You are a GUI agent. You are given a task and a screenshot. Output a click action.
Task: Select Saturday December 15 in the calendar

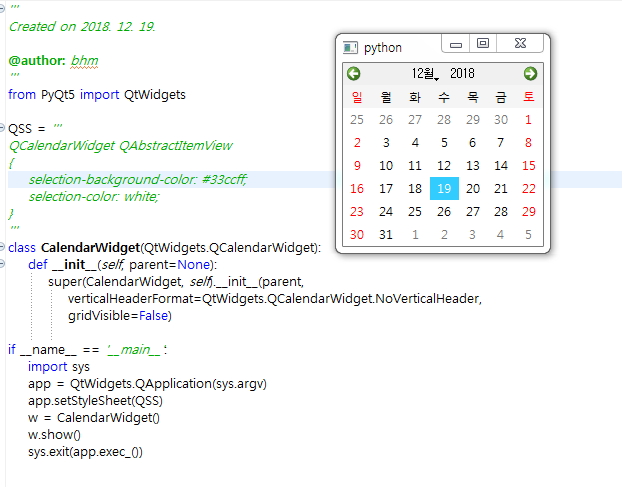[529, 165]
